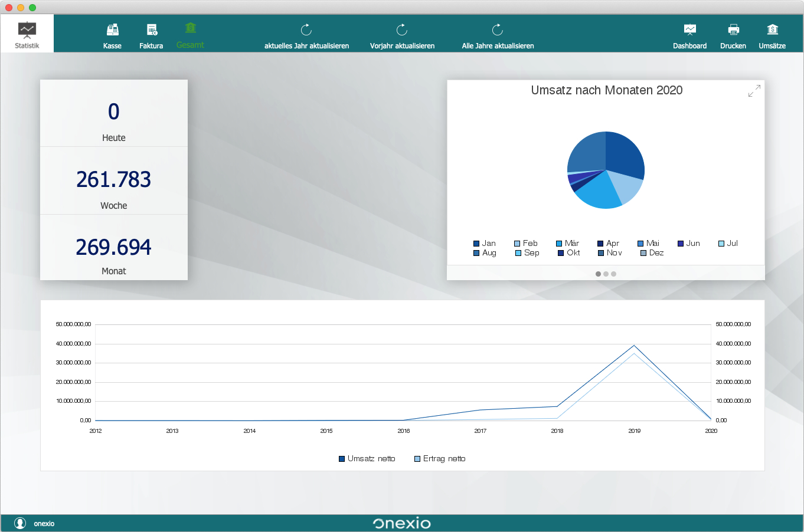This screenshot has width=804, height=532.
Task: Switch to the Faktura statistics tab
Action: [151, 36]
